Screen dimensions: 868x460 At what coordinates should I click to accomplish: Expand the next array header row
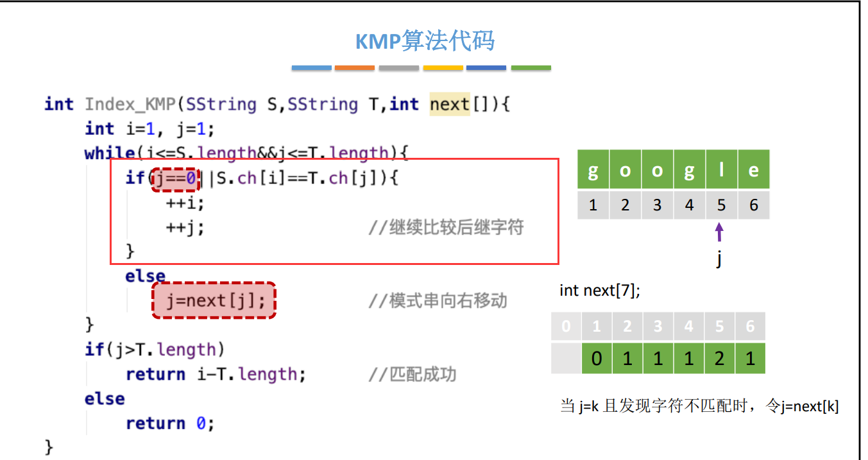[x=658, y=326]
